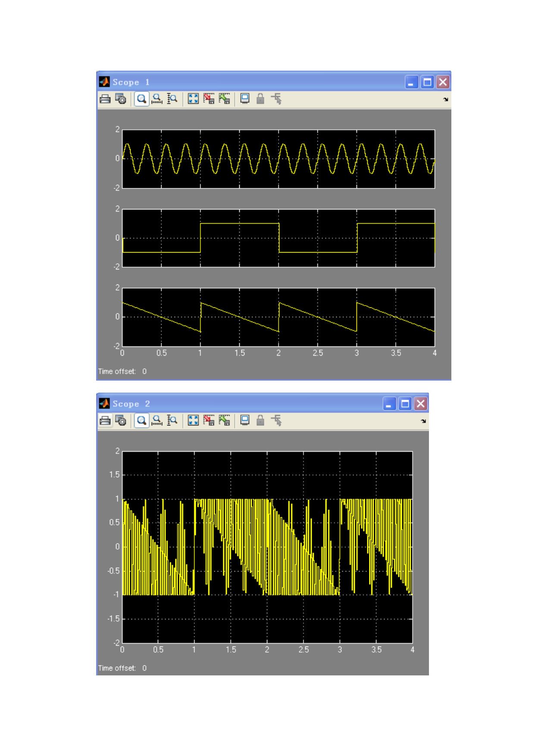Image resolution: width=535 pixels, height=756 pixels.
Task: Click the sine wave plot in Scope 1
Action: (278, 159)
